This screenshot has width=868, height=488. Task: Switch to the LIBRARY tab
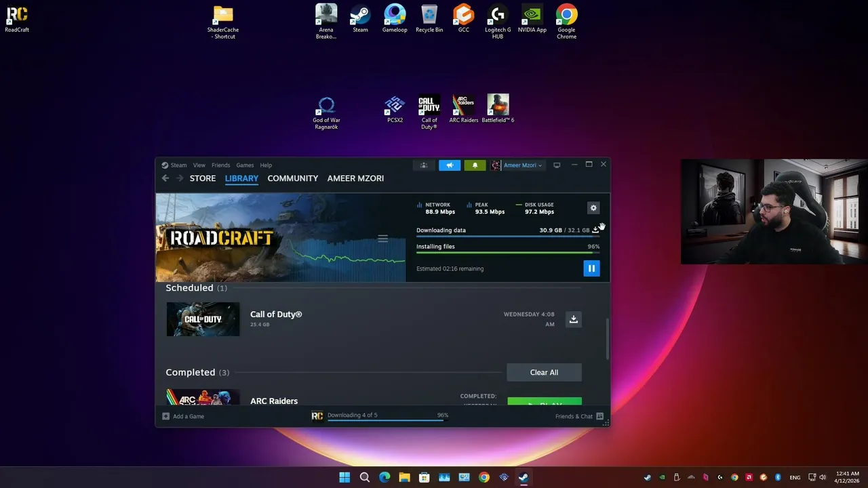[241, 178]
